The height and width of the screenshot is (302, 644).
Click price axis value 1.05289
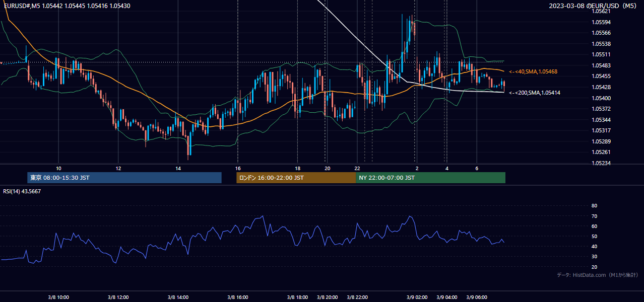[x=601, y=141]
